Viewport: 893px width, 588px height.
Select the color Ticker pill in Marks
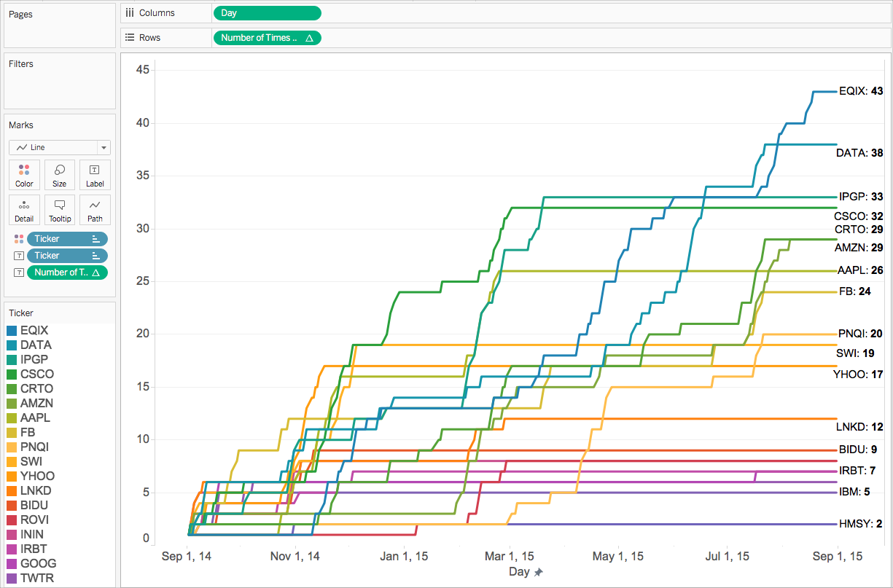coord(67,239)
